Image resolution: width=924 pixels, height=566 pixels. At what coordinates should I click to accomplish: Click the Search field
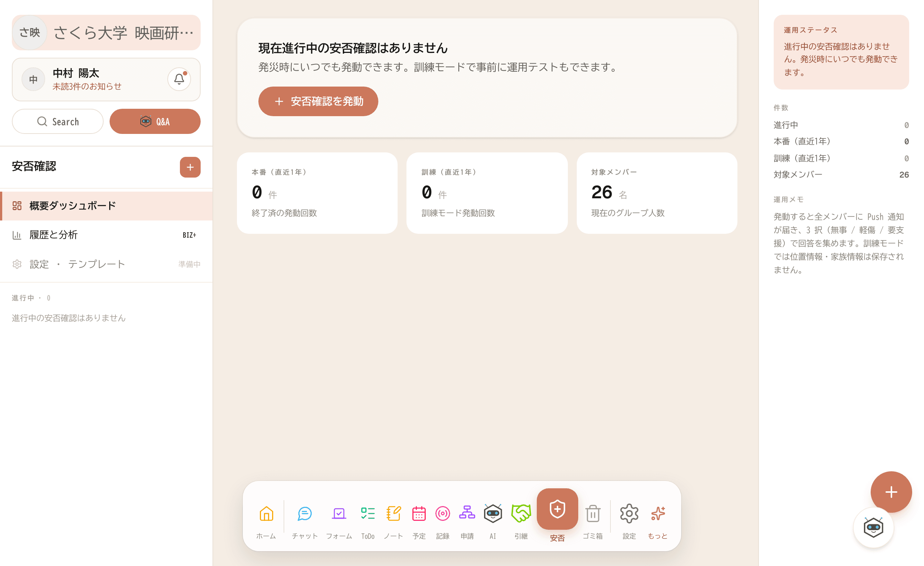[58, 121]
